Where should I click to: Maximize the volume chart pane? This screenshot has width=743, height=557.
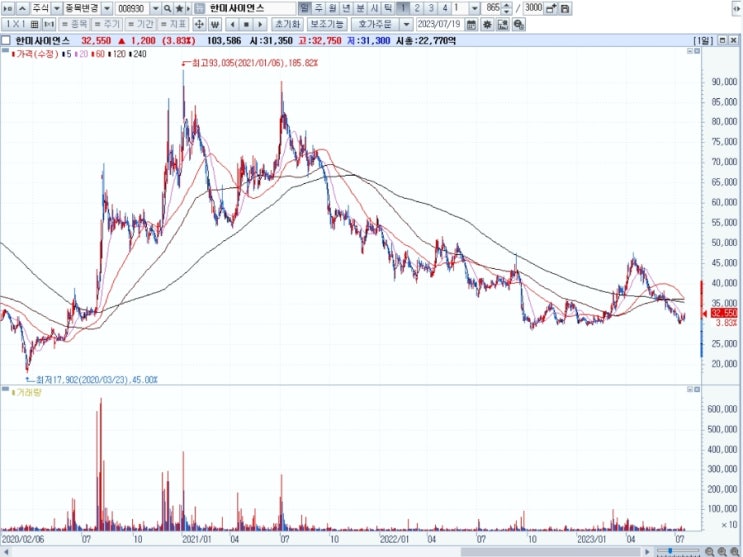click(x=697, y=389)
